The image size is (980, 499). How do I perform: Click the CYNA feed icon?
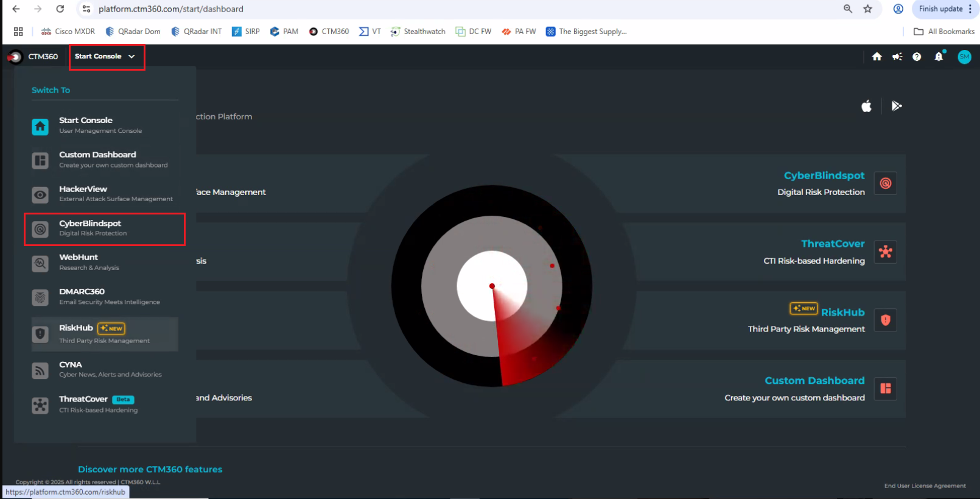40,370
